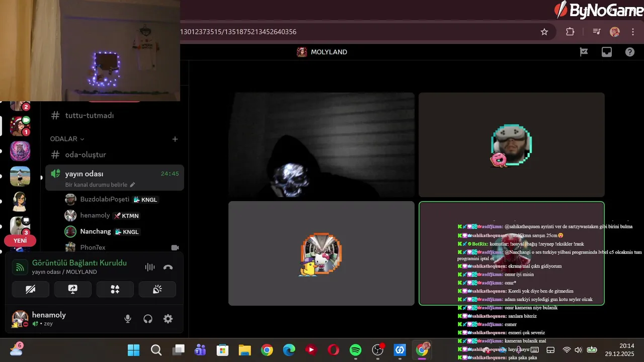Open the leopard avatar server

click(x=20, y=151)
